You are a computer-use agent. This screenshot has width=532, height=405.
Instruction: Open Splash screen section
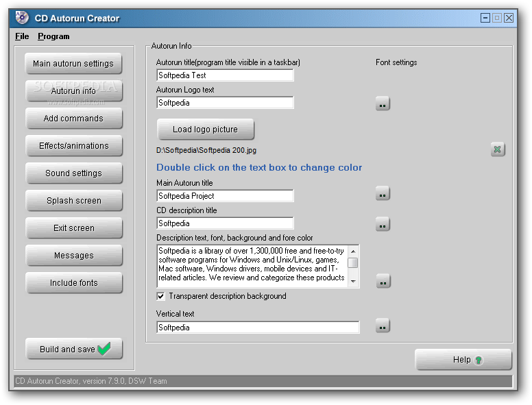point(73,201)
